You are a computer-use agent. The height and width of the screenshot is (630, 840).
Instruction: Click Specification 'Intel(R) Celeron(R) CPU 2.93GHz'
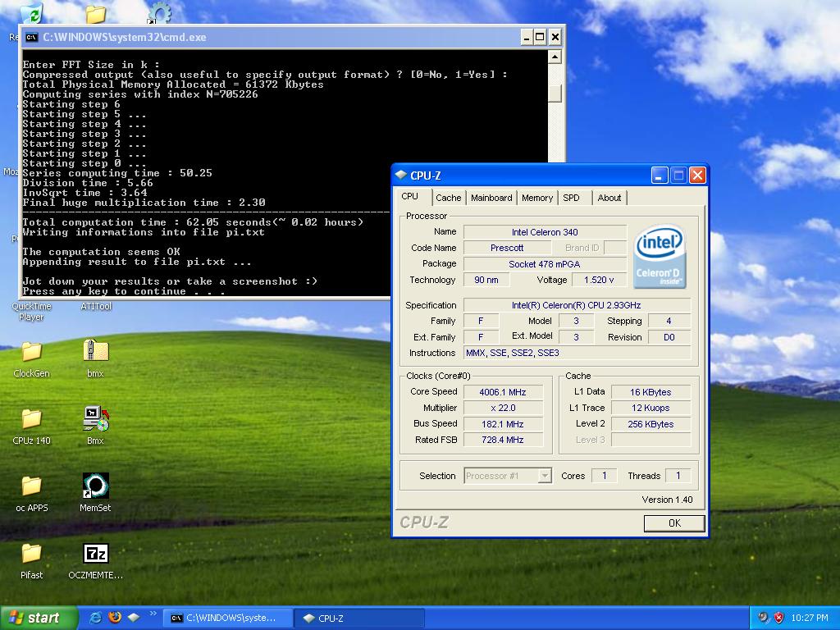point(577,305)
